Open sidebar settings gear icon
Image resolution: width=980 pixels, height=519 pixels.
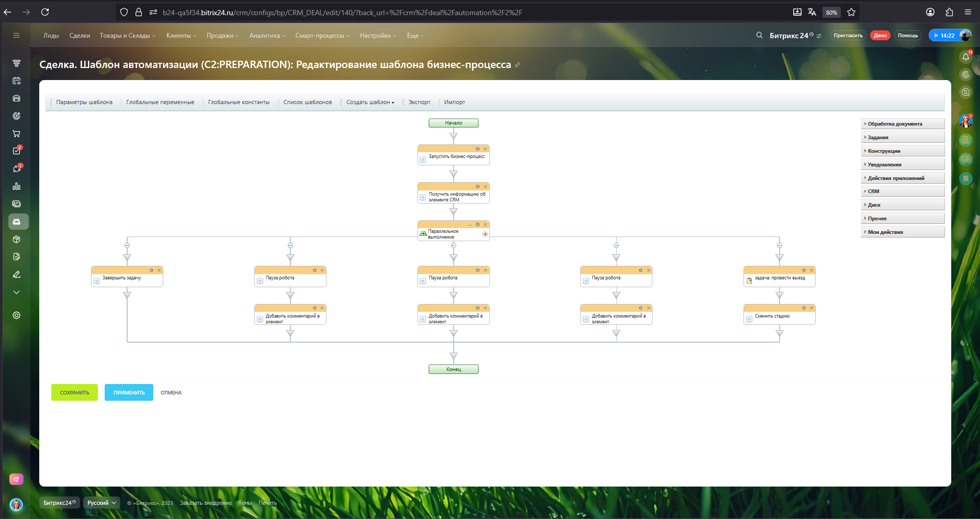click(17, 315)
